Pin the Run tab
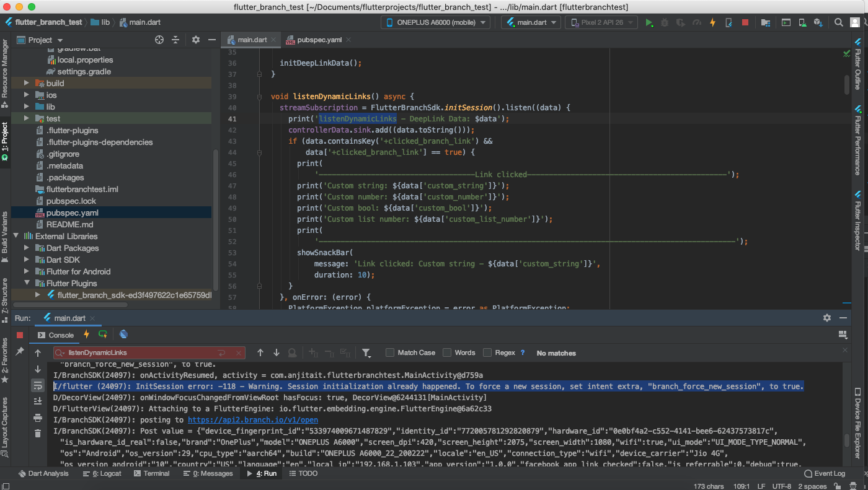868x490 pixels. [20, 351]
